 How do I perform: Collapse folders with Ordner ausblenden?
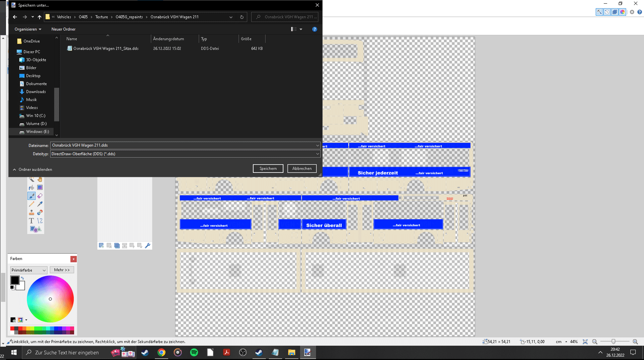[33, 170]
